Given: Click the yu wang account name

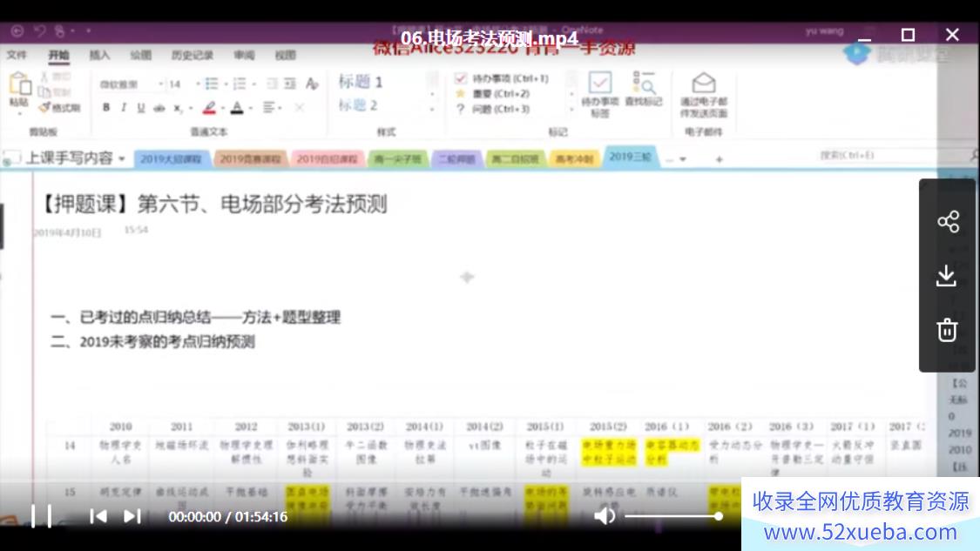Looking at the screenshot, I should point(824,30).
